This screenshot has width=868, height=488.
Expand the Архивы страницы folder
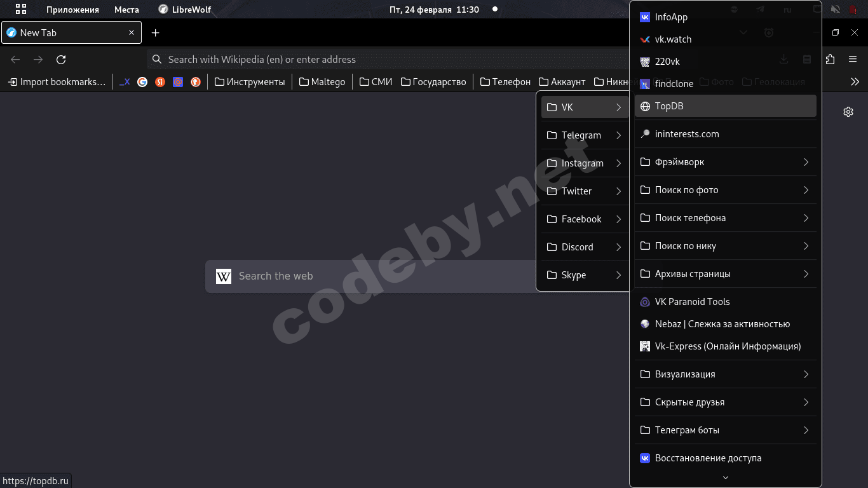tap(725, 274)
